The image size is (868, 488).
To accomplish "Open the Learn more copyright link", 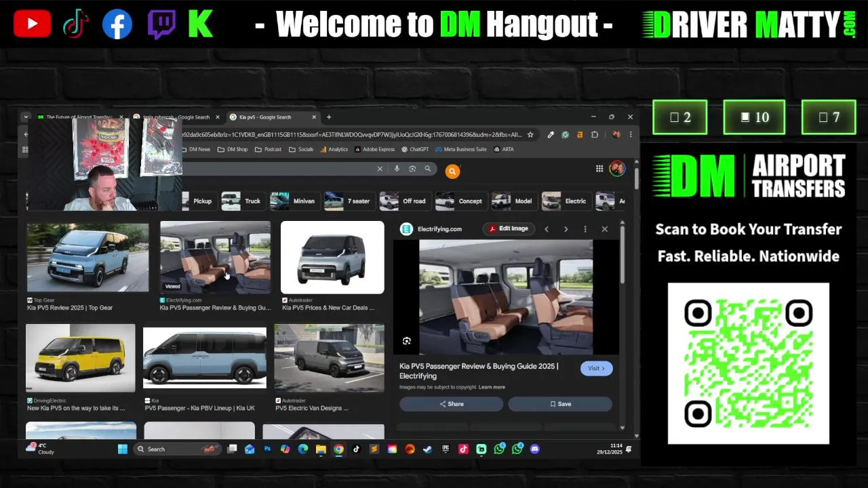I will 492,387.
